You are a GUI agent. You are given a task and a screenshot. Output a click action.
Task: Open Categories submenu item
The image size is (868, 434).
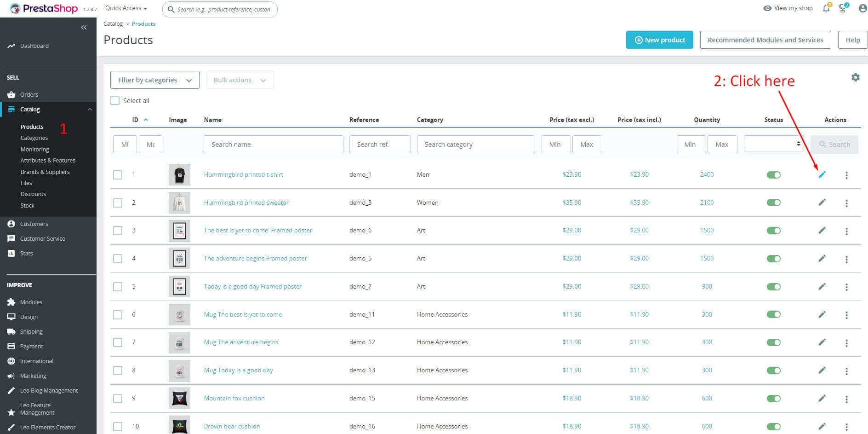pos(34,138)
